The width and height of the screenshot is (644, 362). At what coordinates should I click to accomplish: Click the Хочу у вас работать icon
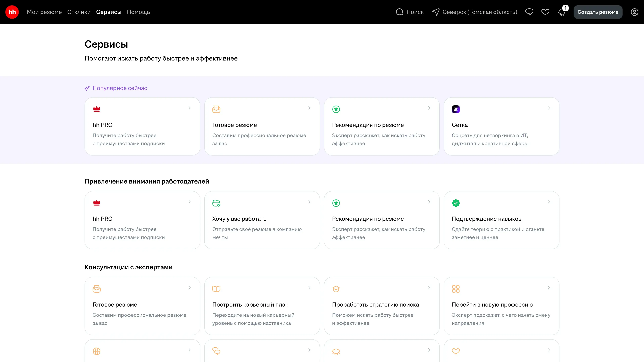216,203
